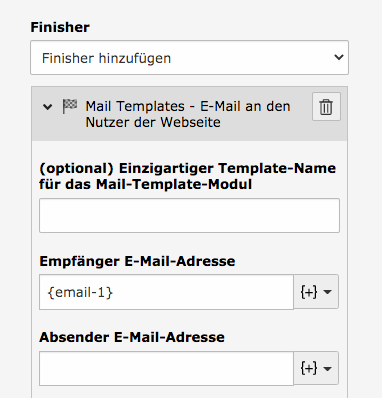Click the Nutzer der Webseite header line
This screenshot has height=398, width=382.
(153, 122)
